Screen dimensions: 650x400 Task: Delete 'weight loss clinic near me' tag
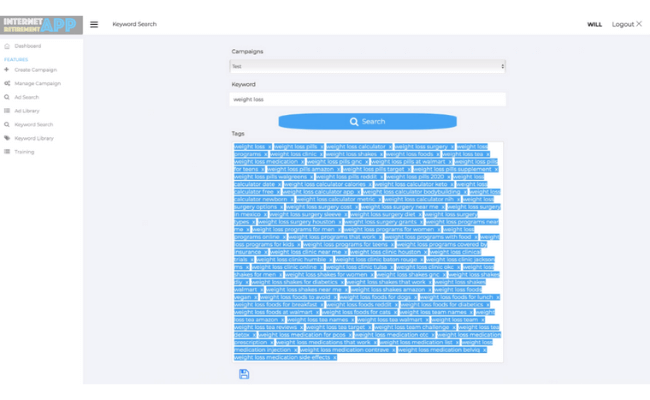(x=346, y=252)
